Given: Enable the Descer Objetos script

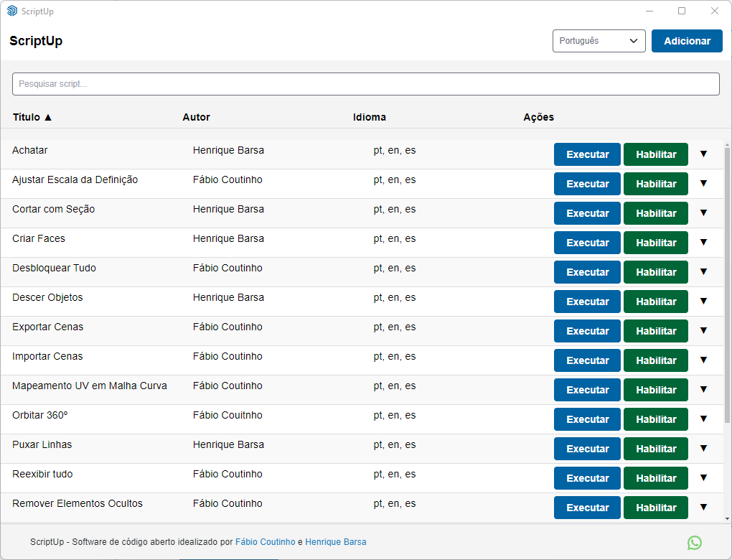Looking at the screenshot, I should 656,302.
